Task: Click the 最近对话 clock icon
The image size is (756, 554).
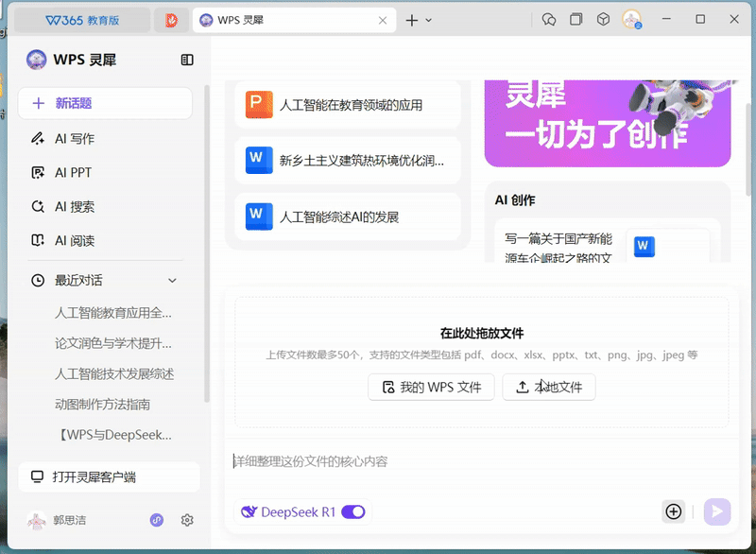Action: coord(38,281)
